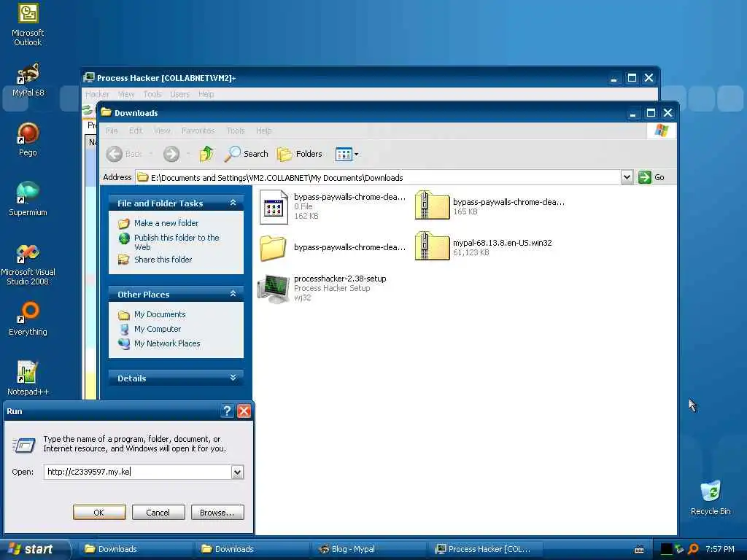Screen dimensions: 747x560
Task: Select the 165 KB bypass-paywalls zip file
Action: tap(489, 206)
